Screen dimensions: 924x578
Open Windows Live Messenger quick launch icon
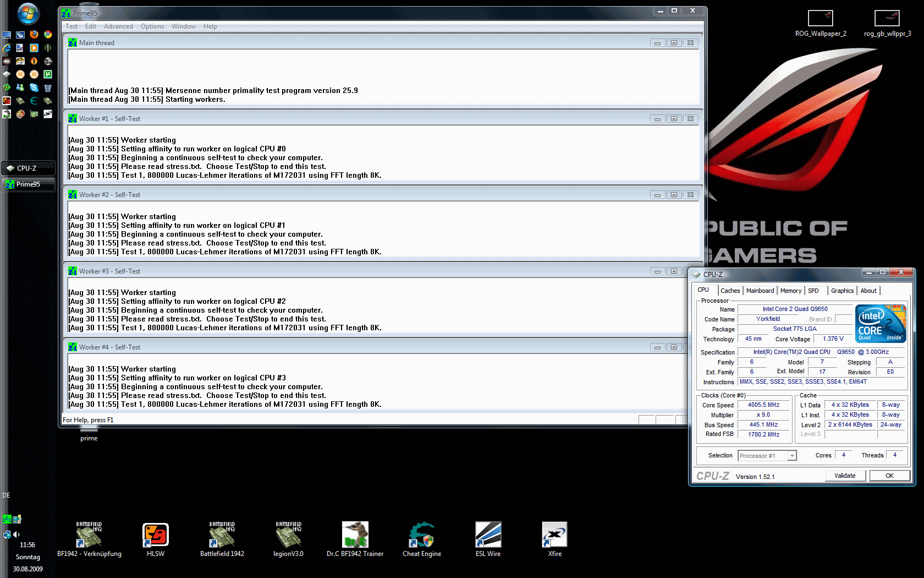(x=20, y=88)
